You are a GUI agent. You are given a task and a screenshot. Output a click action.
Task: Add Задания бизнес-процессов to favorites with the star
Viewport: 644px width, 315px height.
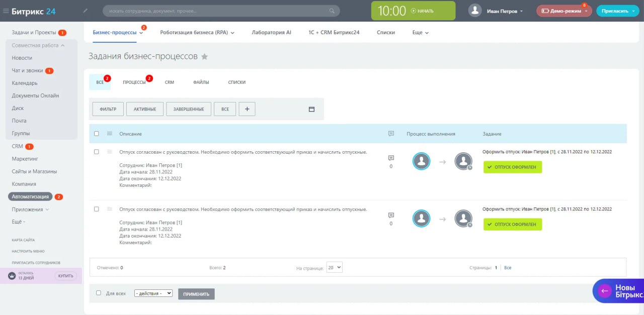pos(204,57)
